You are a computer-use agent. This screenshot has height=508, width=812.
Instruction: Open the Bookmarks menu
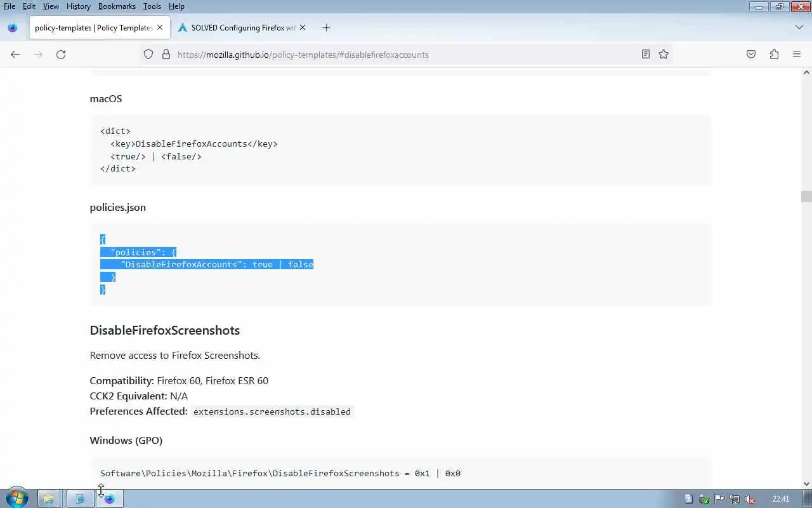click(117, 6)
